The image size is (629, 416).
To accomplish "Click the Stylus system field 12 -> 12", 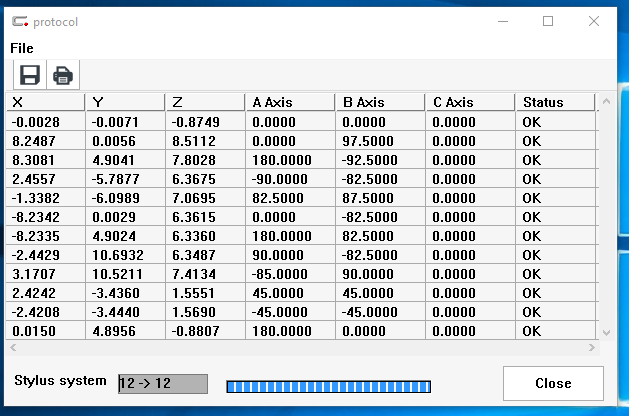I will click(x=163, y=384).
